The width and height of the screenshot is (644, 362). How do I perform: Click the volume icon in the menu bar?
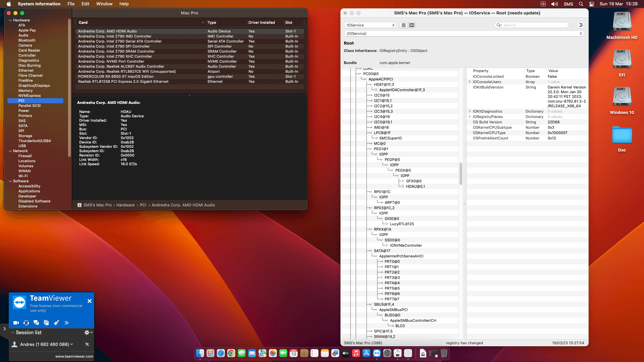[x=554, y=4]
